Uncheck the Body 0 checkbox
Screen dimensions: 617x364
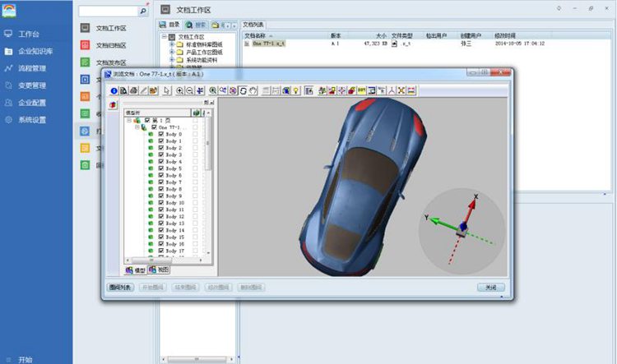(161, 135)
